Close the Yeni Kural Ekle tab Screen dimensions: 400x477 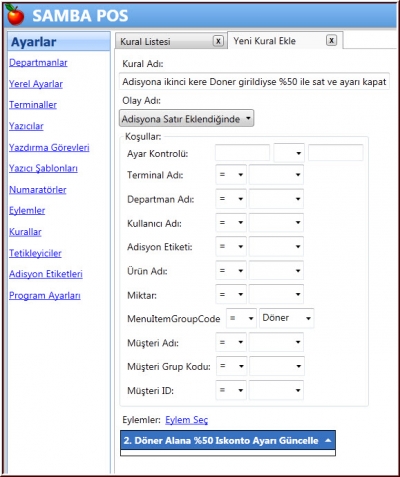pos(331,40)
